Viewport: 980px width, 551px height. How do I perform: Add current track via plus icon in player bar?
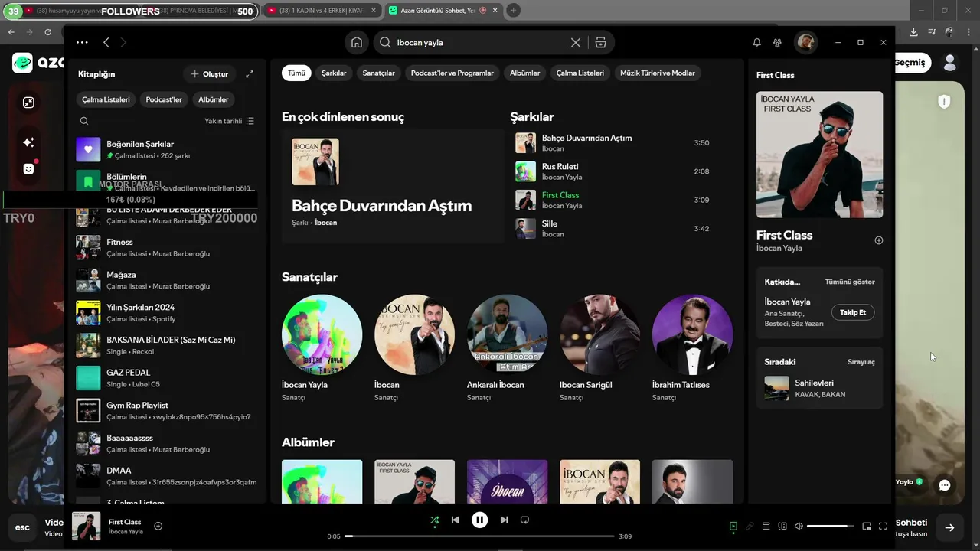tap(158, 526)
